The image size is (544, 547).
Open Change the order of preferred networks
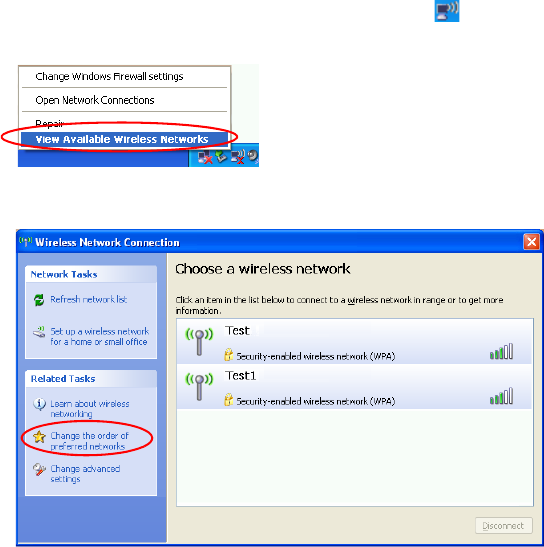89,441
